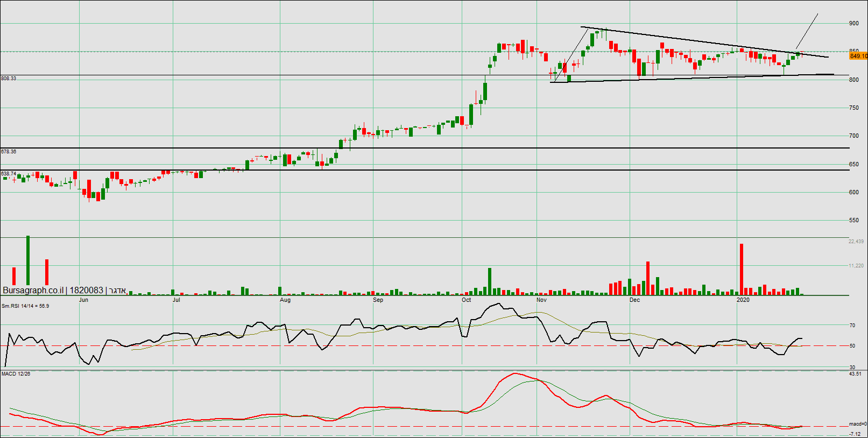Click the 638.74 horizontal level label
The height and width of the screenshot is (438, 868).
(9, 174)
